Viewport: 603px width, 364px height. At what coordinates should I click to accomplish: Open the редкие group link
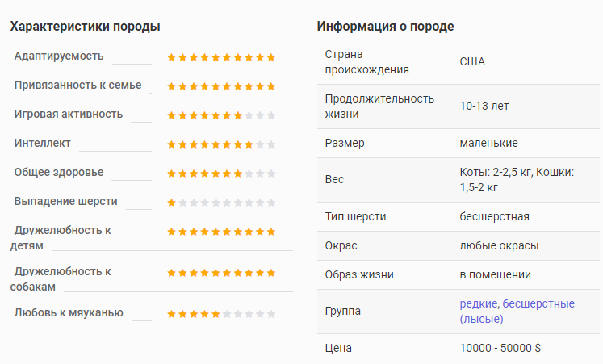(479, 303)
